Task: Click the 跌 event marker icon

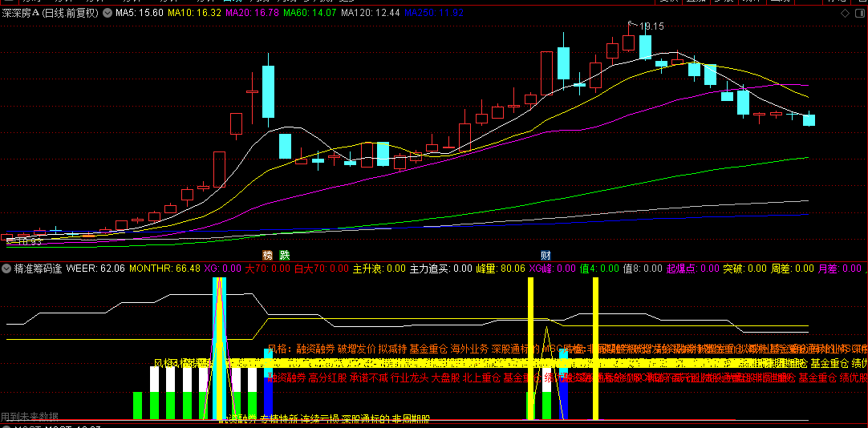Action: [284, 256]
